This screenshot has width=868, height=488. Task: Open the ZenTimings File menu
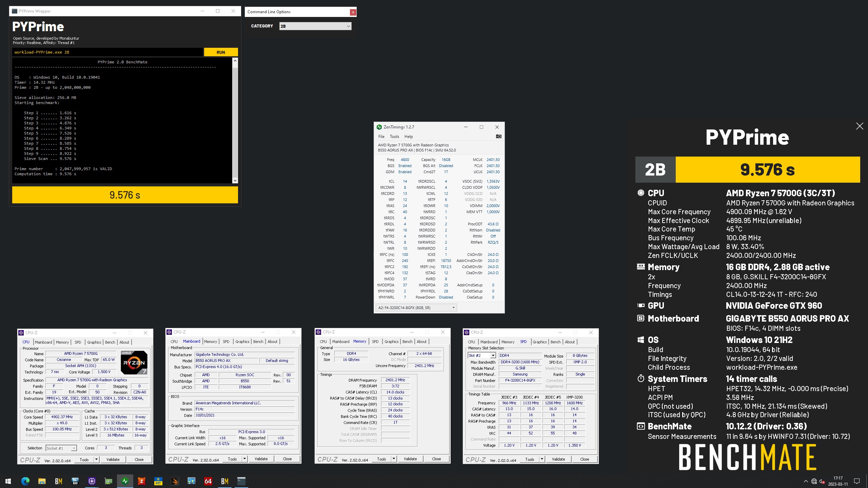pyautogui.click(x=381, y=137)
